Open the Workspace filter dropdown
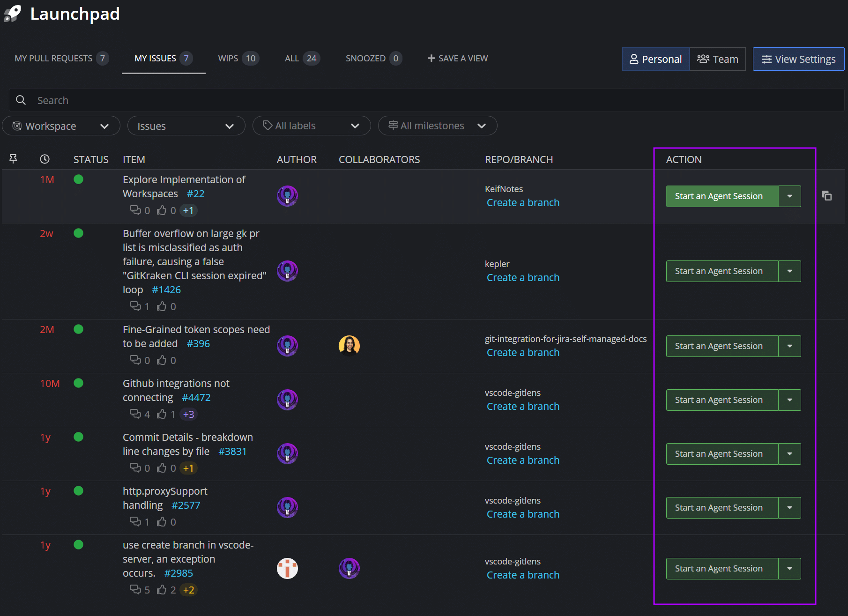848x616 pixels. pos(61,126)
